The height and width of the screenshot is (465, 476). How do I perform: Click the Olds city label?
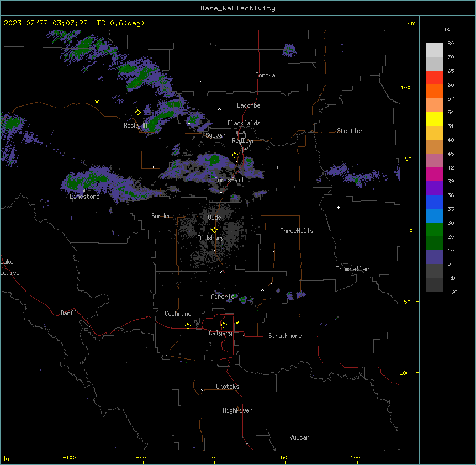click(x=214, y=218)
